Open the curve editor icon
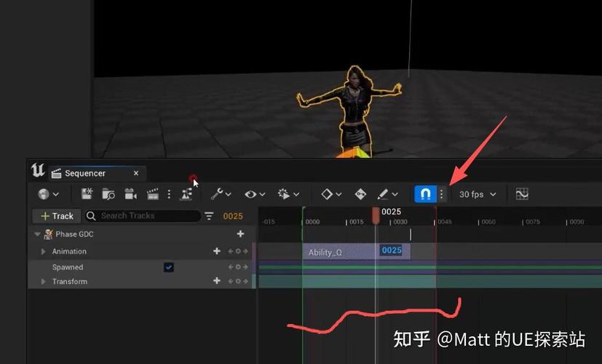This screenshot has height=364, width=602. point(522,194)
